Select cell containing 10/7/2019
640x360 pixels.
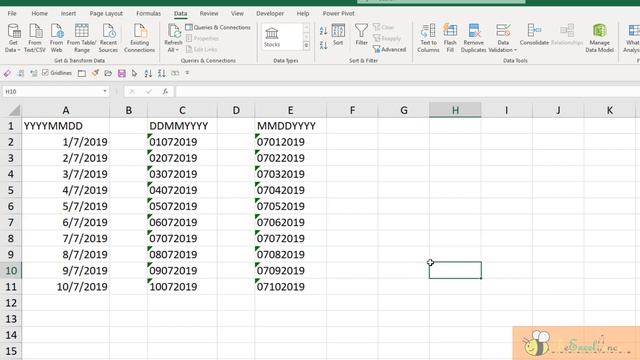(66, 287)
